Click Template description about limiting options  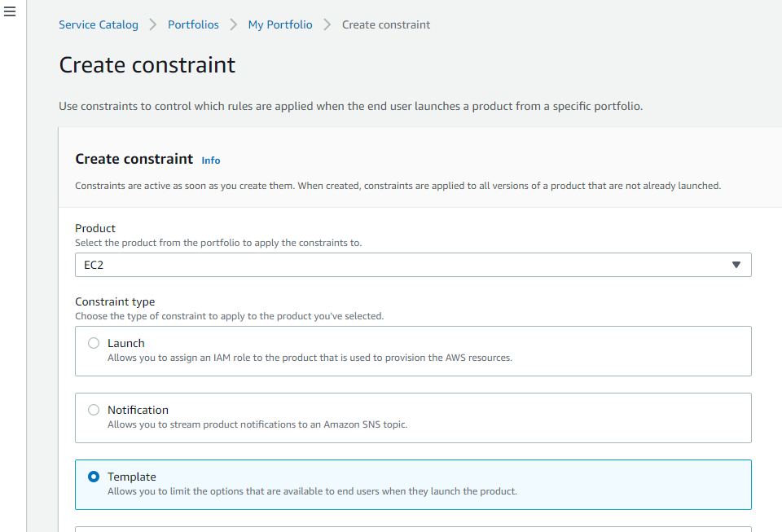[312, 491]
